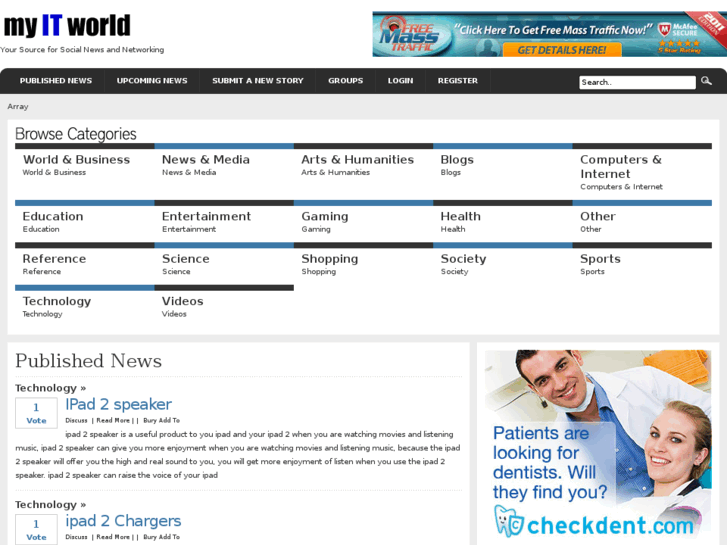Image resolution: width=727 pixels, height=545 pixels.
Task: Open the Other category
Action: [x=598, y=217]
